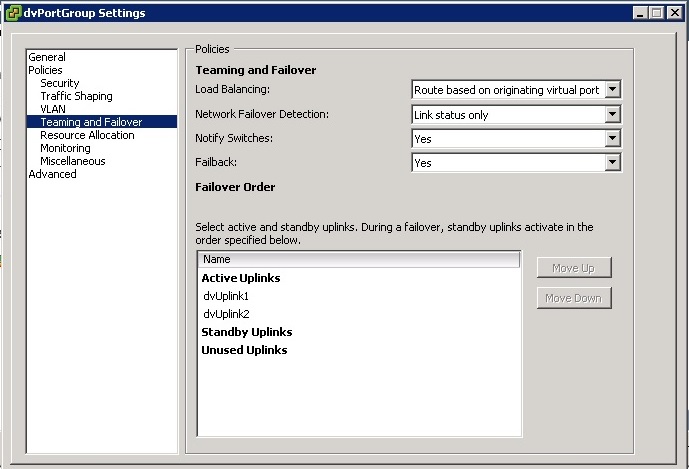Open the Failback dropdown list

pos(613,163)
